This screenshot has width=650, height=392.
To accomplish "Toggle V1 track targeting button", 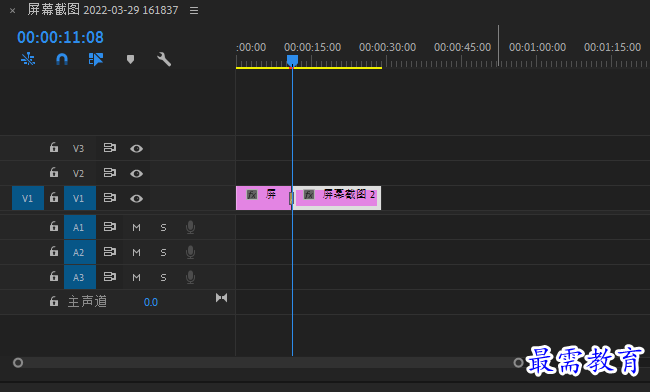I will pyautogui.click(x=80, y=198).
